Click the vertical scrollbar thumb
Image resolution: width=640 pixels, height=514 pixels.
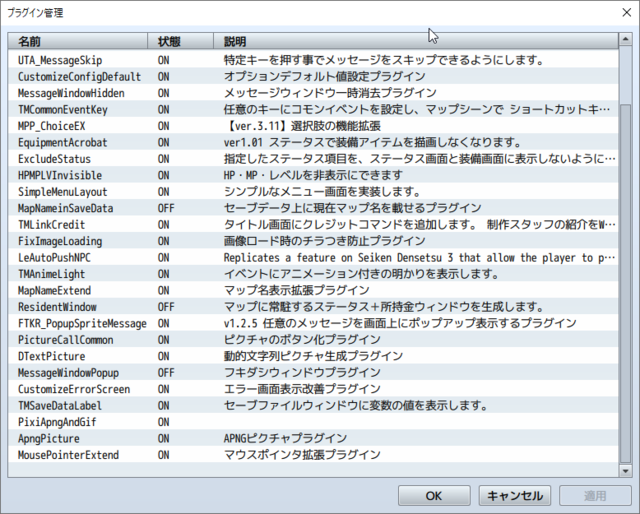[625, 283]
